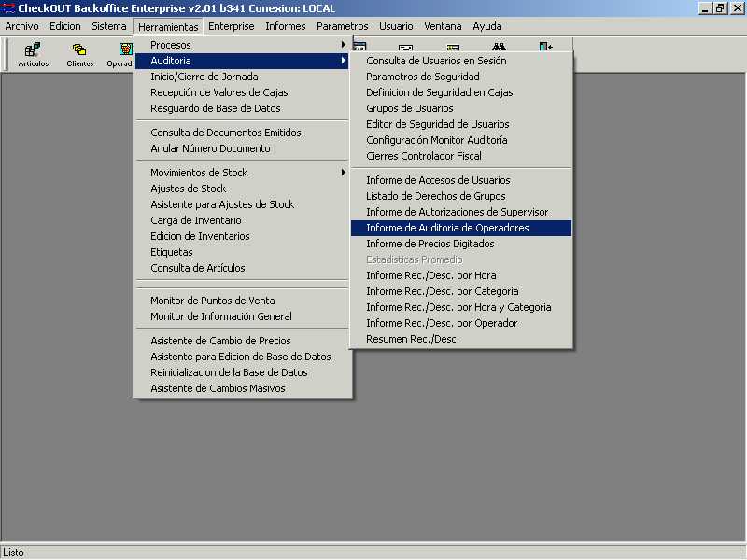Choose Recepción de Valores de Cajas
This screenshot has width=747, height=560.
[243, 92]
